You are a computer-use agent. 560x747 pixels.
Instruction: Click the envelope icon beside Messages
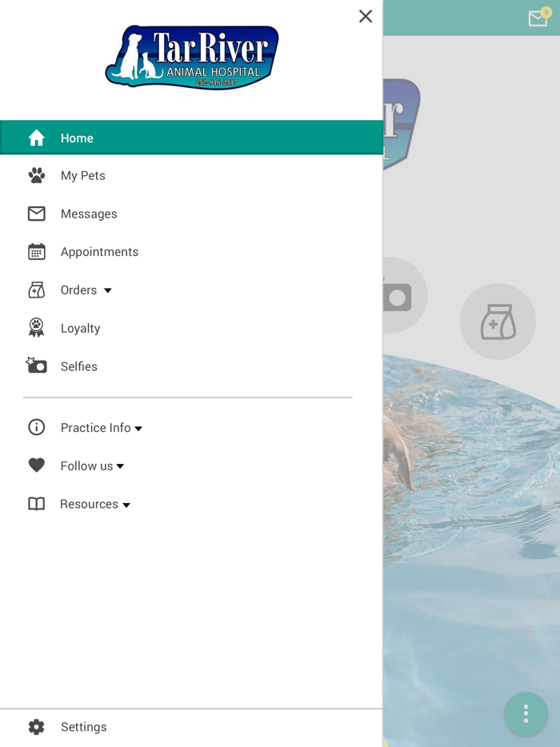click(36, 214)
